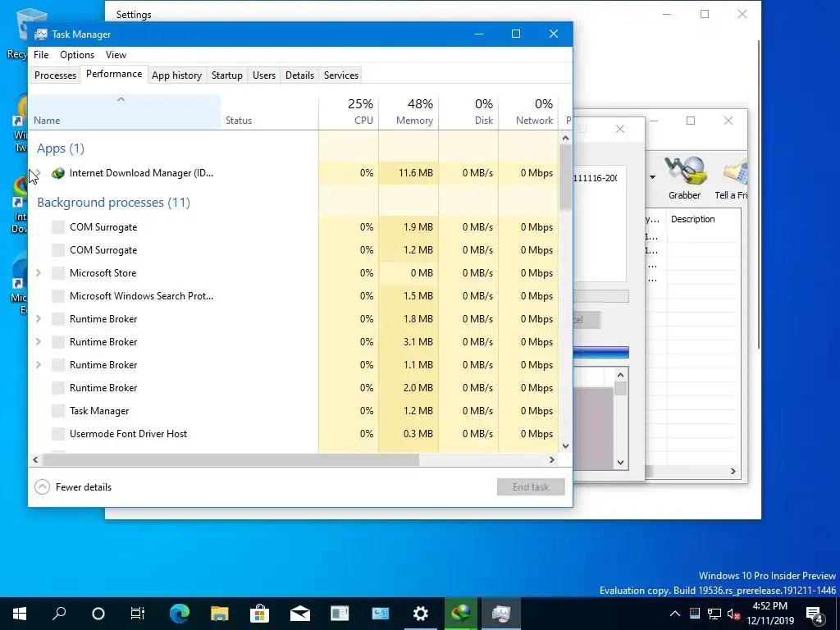Click the muted volume tray icon

coord(733,614)
